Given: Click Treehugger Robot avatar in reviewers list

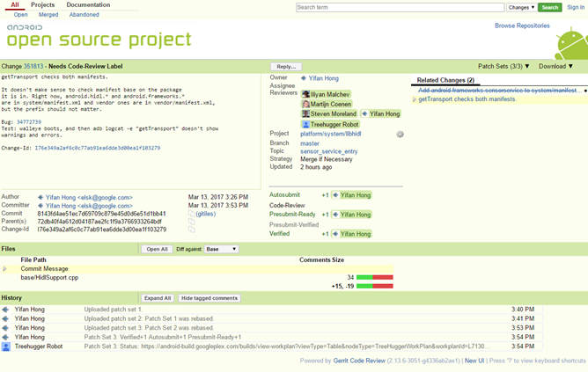Looking at the screenshot, I should pos(306,124).
